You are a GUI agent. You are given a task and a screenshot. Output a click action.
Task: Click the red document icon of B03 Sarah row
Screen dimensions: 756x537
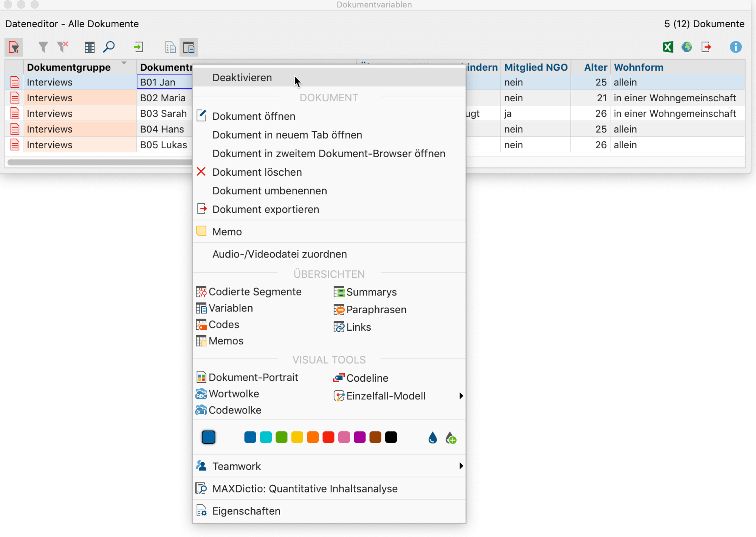(15, 113)
